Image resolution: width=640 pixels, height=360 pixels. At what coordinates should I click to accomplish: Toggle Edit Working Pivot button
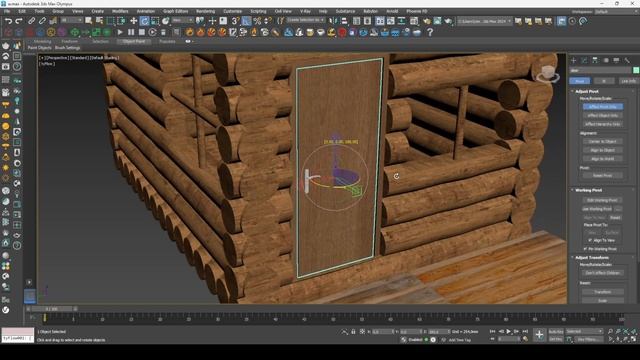[x=602, y=200]
